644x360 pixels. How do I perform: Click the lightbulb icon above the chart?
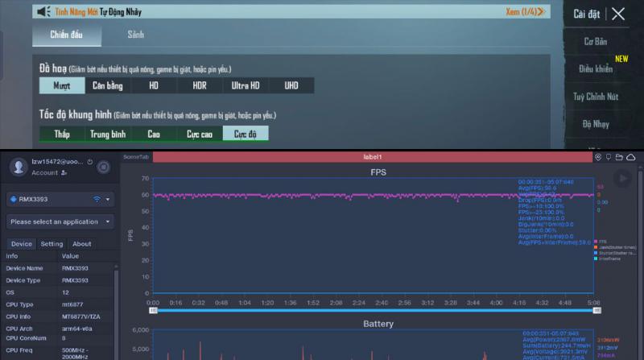coord(609,157)
